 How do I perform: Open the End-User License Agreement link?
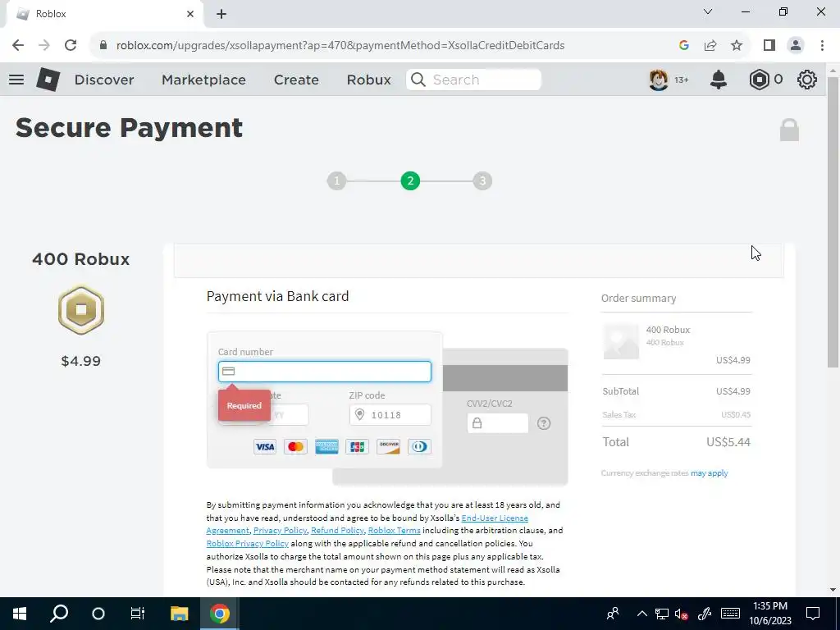(x=495, y=518)
